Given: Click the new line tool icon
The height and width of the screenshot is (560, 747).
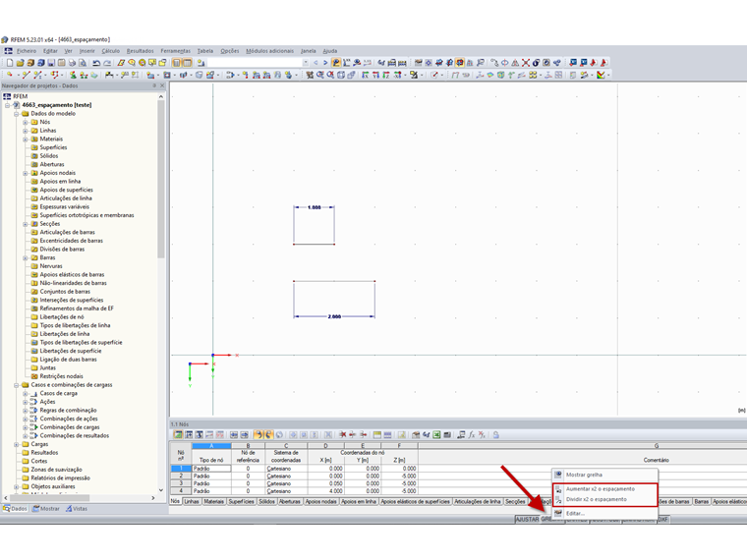Looking at the screenshot, I should coord(26,75).
